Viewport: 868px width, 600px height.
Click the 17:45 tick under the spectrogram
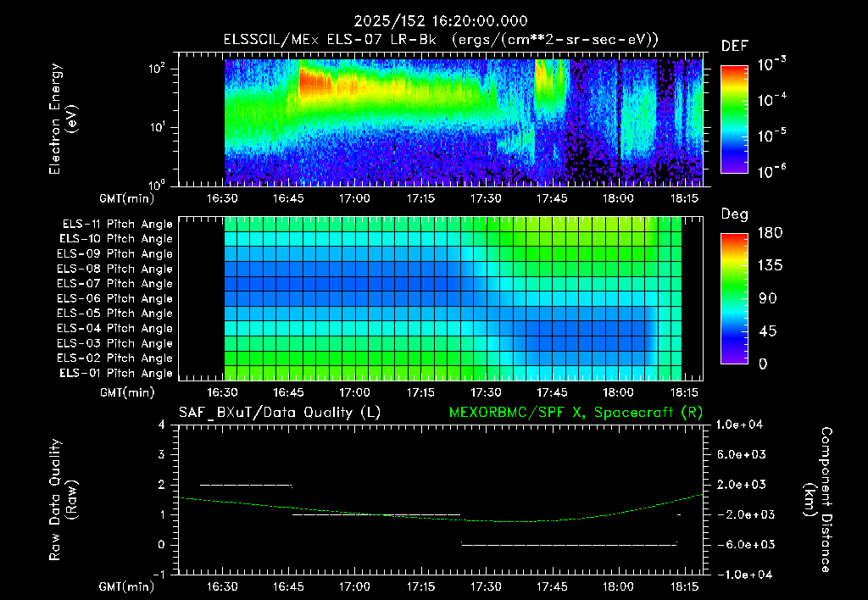552,198
